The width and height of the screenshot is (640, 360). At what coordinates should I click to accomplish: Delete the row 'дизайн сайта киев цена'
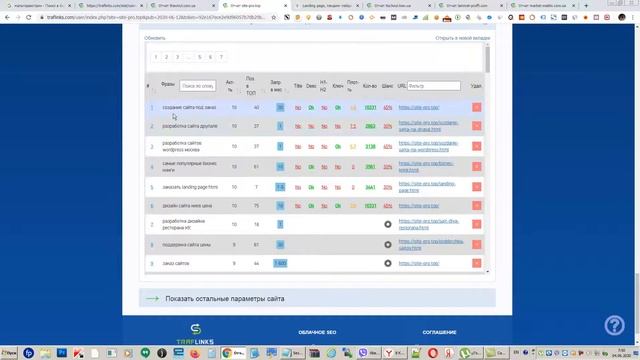click(476, 206)
